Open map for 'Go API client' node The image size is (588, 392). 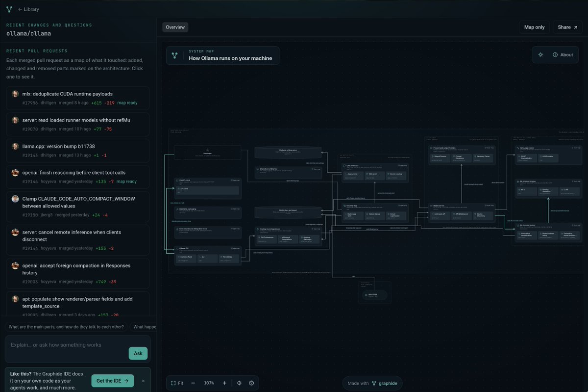pos(236,180)
